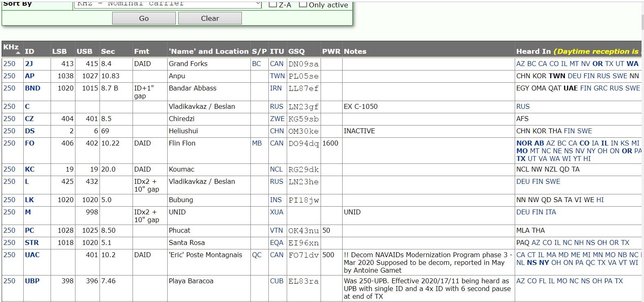This screenshot has height=302, width=644.
Task: Enable the Only active checkbox
Action: [303, 4]
